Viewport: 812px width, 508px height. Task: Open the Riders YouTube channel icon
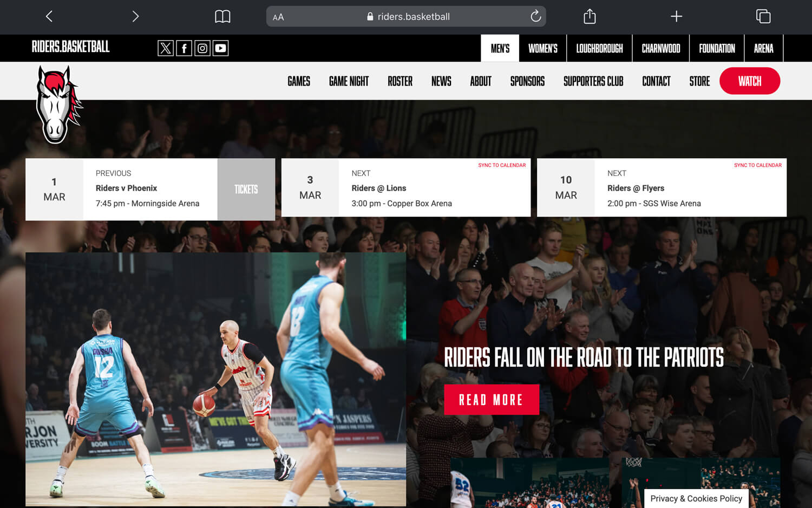tap(220, 48)
